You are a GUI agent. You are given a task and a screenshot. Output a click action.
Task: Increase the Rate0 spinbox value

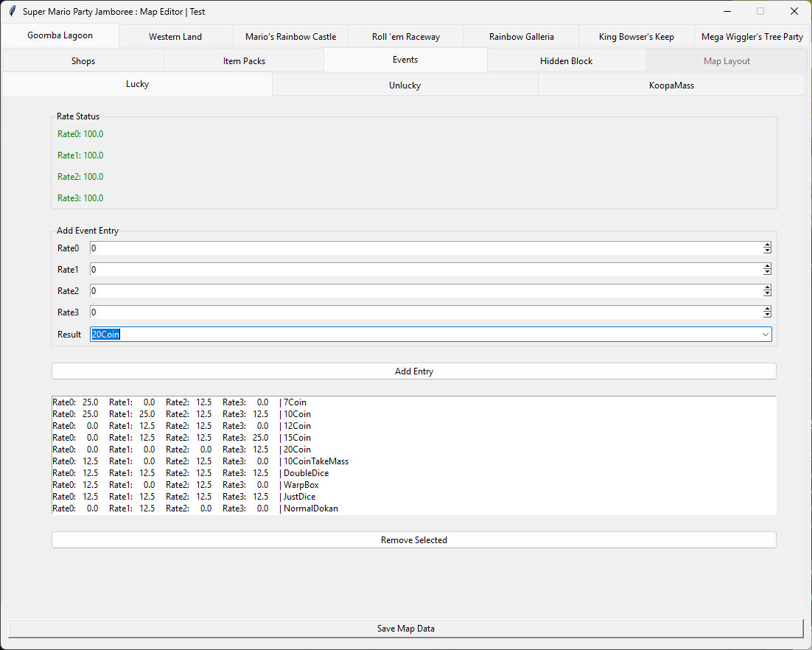click(x=767, y=245)
